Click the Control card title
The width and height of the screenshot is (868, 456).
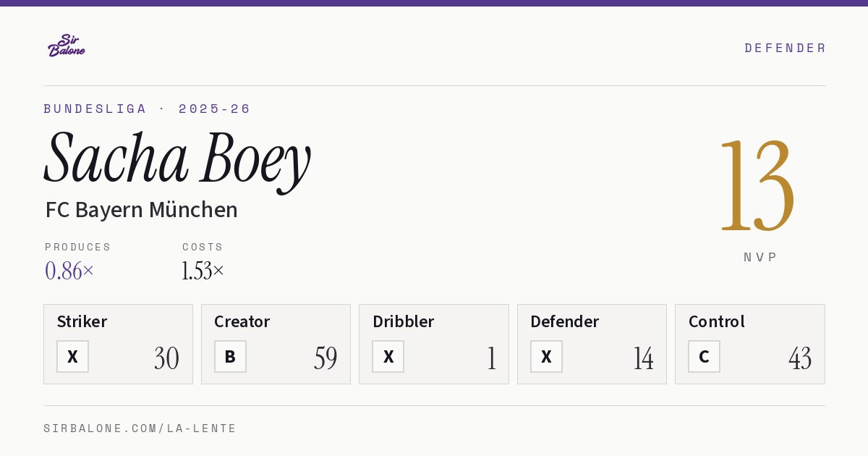click(717, 321)
